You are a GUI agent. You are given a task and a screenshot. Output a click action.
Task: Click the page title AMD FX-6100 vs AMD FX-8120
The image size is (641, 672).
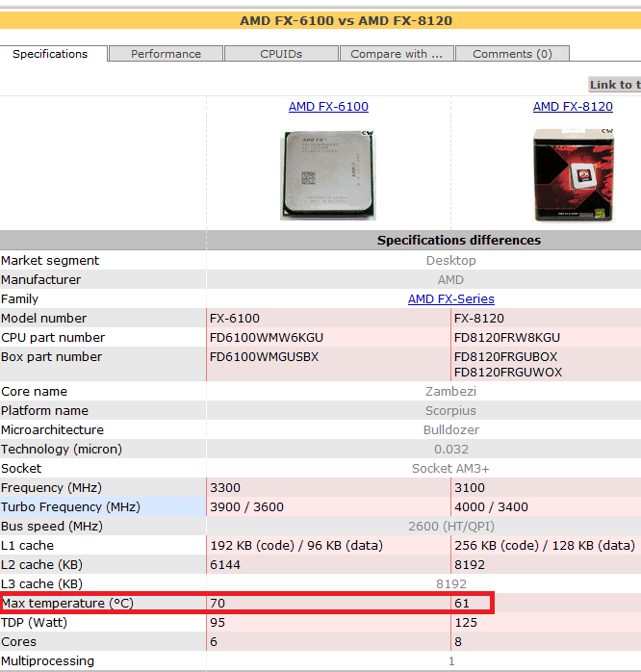coord(346,20)
